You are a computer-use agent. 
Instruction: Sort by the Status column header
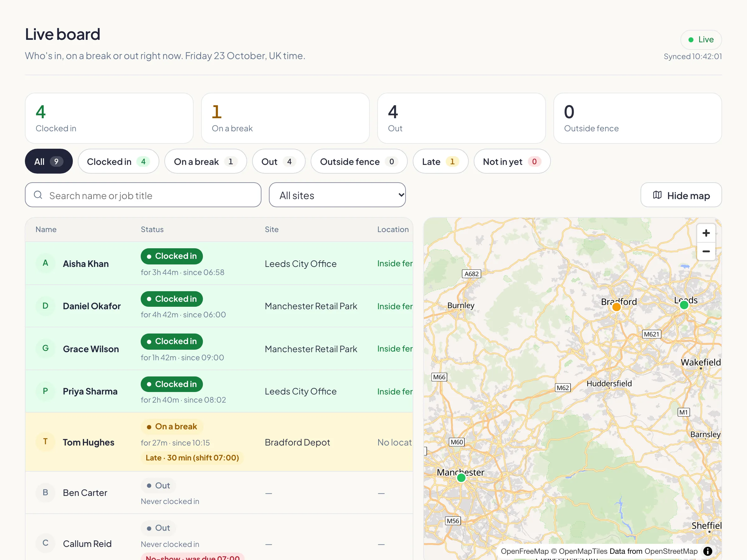(152, 230)
